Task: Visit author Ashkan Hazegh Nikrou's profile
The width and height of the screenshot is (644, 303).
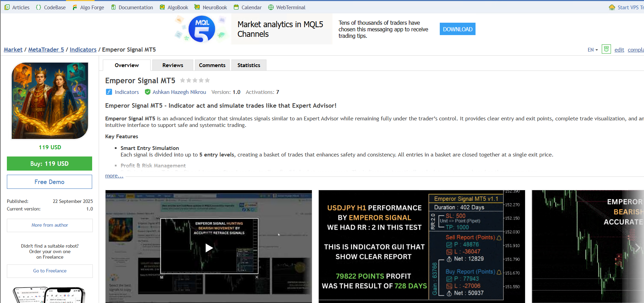Action: (x=179, y=92)
